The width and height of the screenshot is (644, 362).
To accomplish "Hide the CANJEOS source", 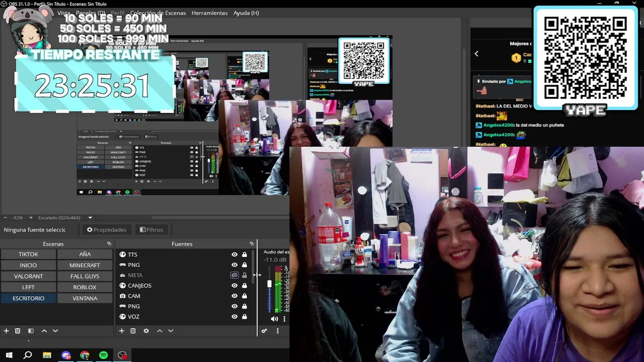I will 234,286.
